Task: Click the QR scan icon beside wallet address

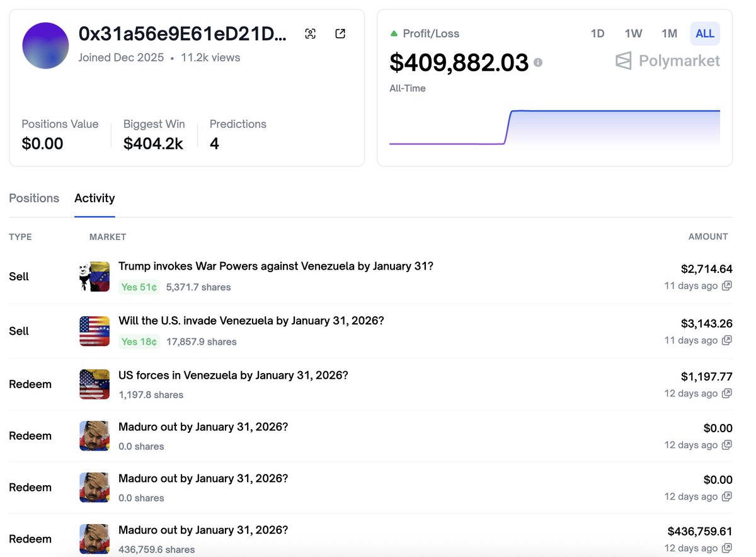Action: coord(310,34)
